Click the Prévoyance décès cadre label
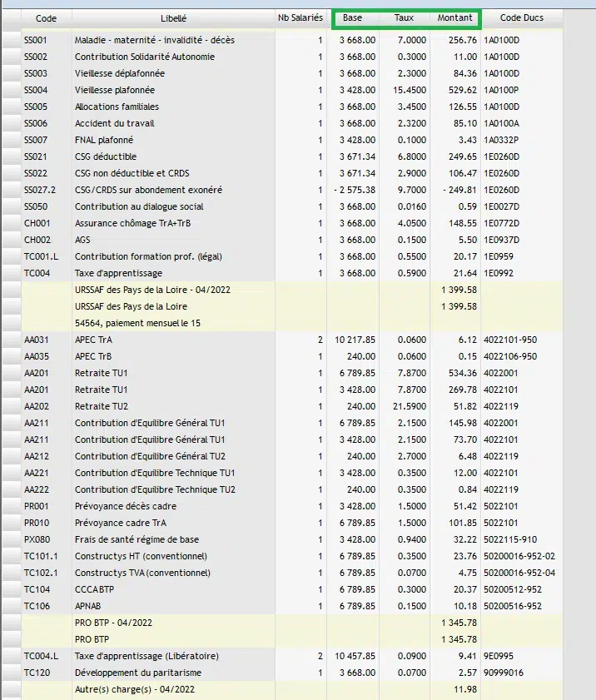596x700 pixels. [126, 506]
